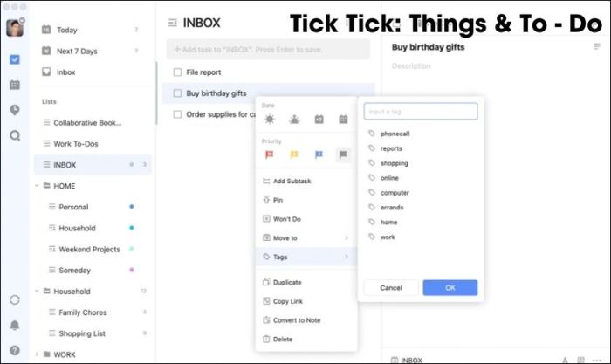Tick the Buy birthday gifts checkbox

177,93
